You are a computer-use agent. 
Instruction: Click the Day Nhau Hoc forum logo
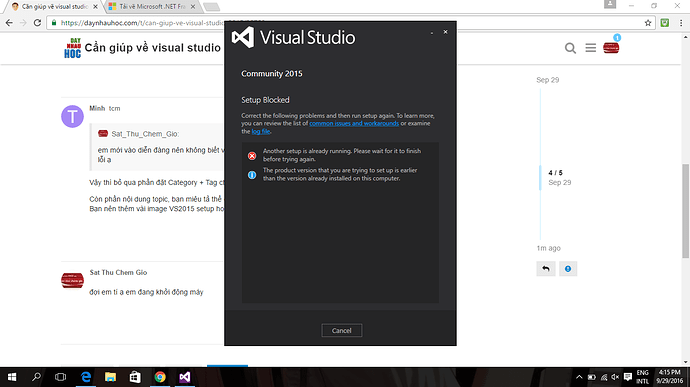tap(73, 48)
